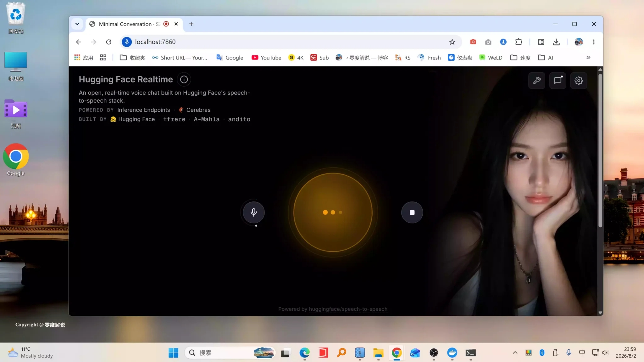Open the wrench tools panel
The width and height of the screenshot is (644, 362).
[537, 81]
